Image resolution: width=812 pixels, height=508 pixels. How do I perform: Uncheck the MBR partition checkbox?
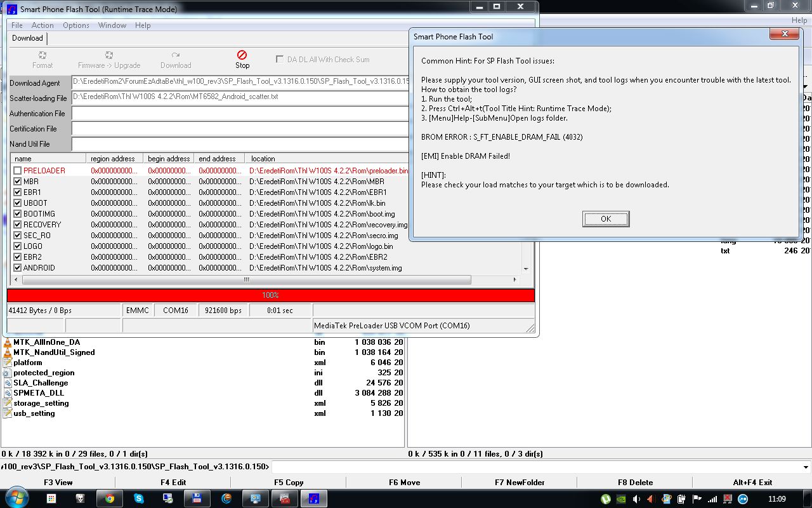tap(18, 182)
